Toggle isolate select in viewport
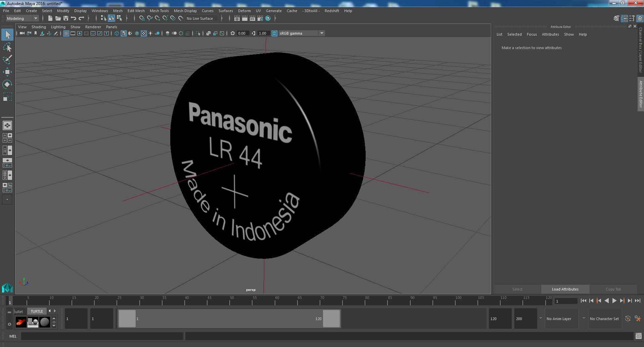This screenshot has height=347, width=644. point(198,33)
